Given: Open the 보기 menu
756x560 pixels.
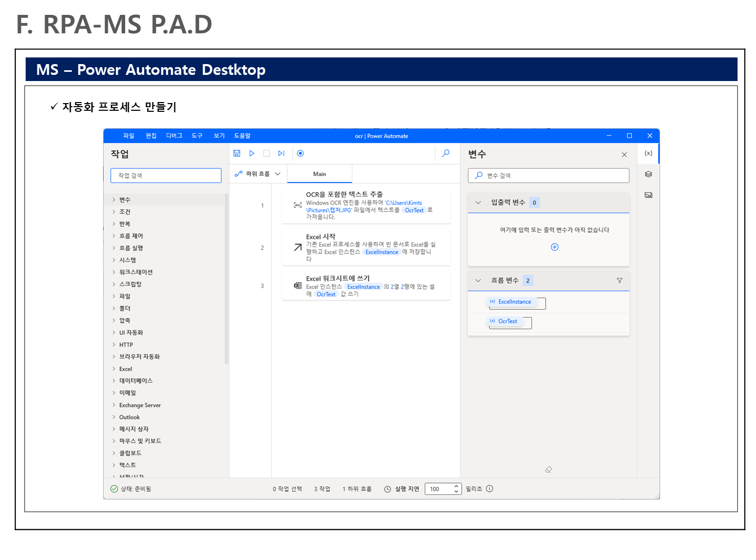Looking at the screenshot, I should pos(220,136).
